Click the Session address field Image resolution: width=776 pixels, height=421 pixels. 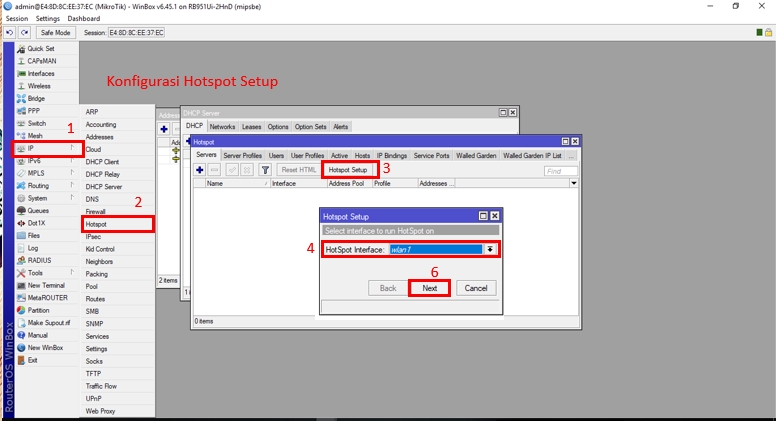point(136,33)
